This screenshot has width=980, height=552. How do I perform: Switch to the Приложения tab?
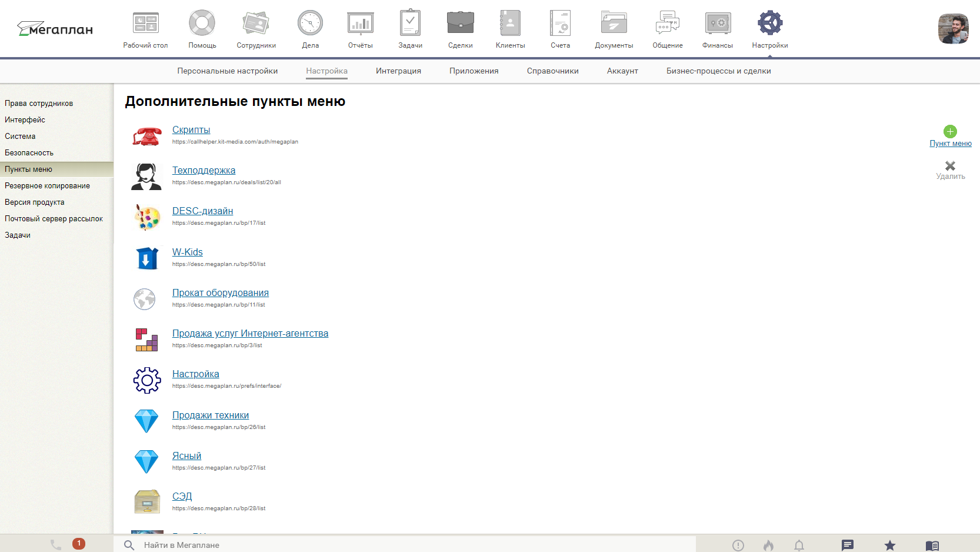click(x=474, y=71)
